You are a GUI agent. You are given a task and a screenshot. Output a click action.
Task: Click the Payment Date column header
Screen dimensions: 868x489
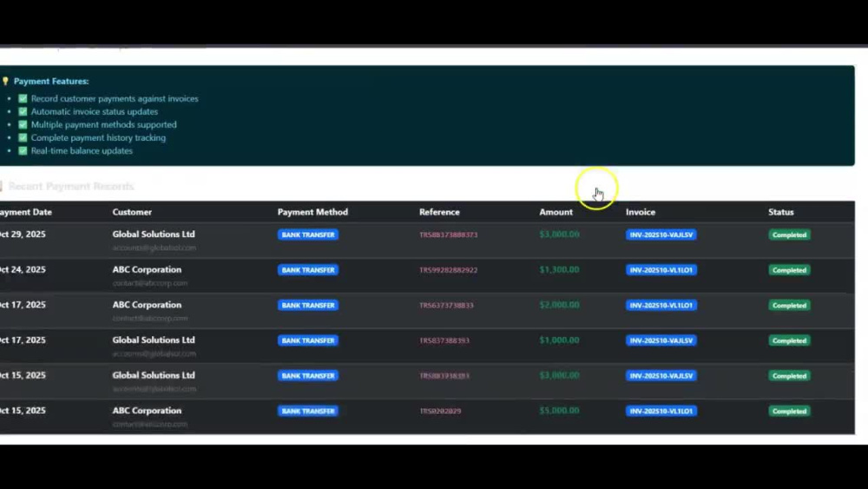tap(25, 212)
